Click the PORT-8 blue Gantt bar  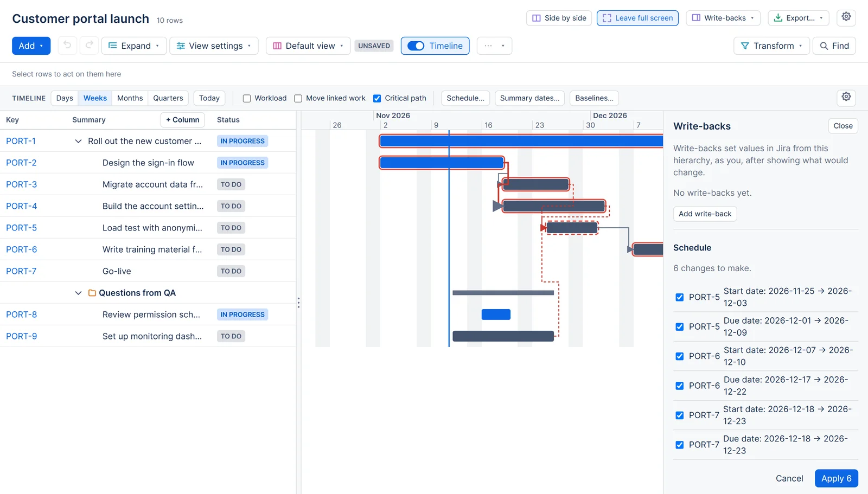point(496,315)
